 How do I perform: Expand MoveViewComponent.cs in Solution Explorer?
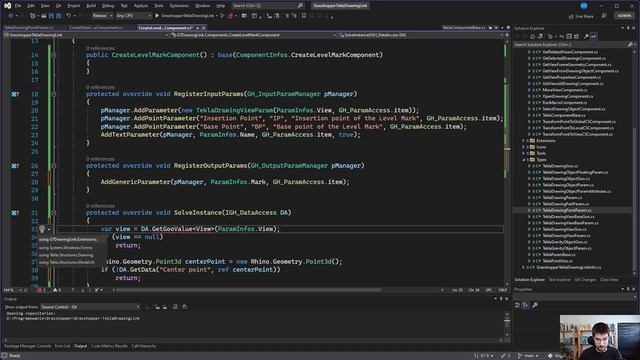coord(529,90)
